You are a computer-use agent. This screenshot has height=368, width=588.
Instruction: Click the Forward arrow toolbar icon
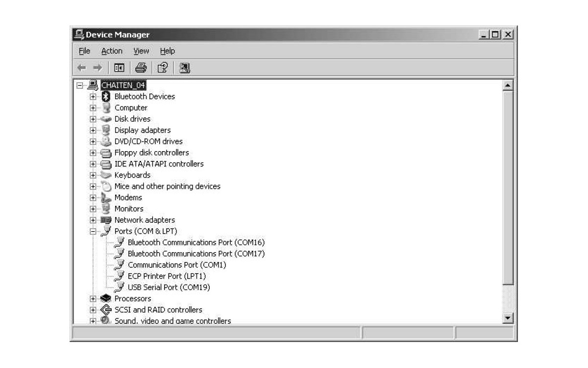coord(97,68)
